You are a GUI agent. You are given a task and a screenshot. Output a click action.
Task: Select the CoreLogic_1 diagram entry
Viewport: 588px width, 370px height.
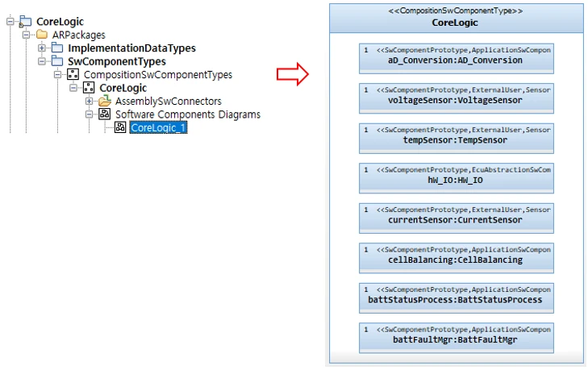coord(158,127)
